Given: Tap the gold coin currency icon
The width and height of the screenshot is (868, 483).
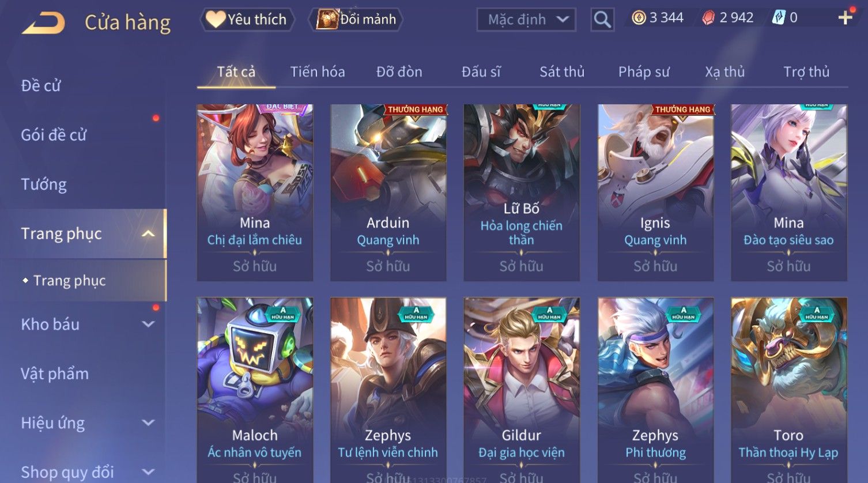Looking at the screenshot, I should pyautogui.click(x=639, y=18).
